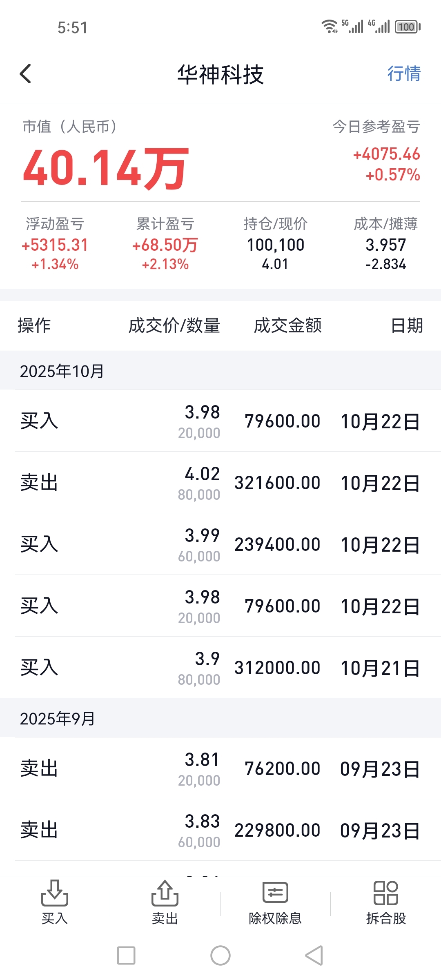The width and height of the screenshot is (441, 980).
Task: Open the 239400.00 buy record on 10月22日
Action: tap(220, 544)
